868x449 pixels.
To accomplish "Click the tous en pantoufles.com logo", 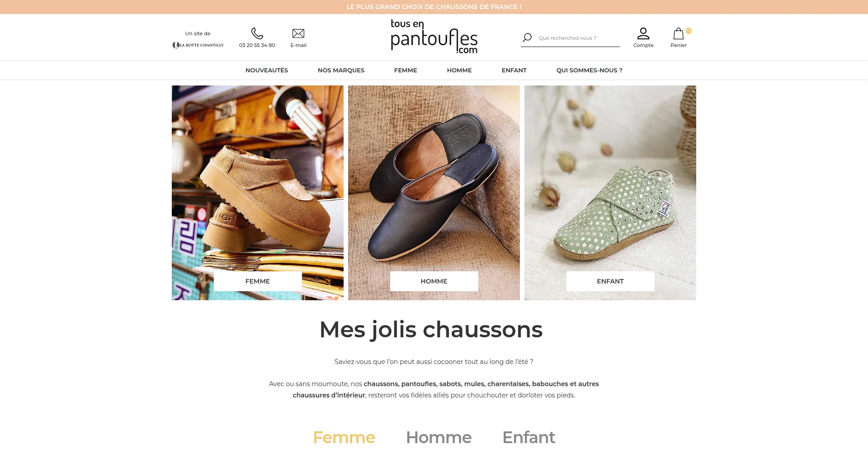I will point(434,36).
